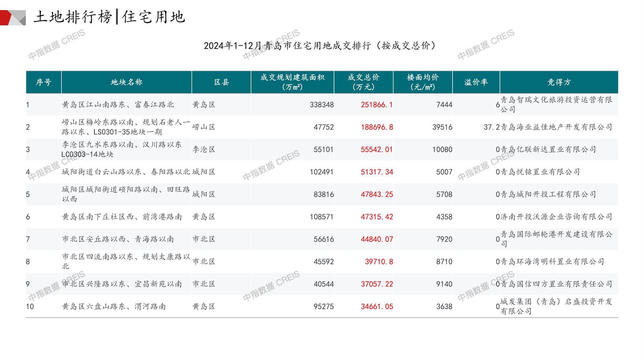Click the red total price 251866.1

[x=377, y=105]
